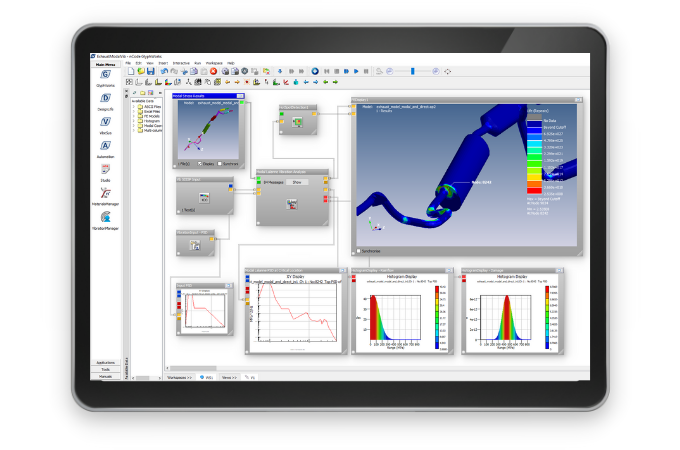Image resolution: width=680 pixels, height=450 pixels.
Task: Click the green left-arrow toolbar icon
Action: 325,82
